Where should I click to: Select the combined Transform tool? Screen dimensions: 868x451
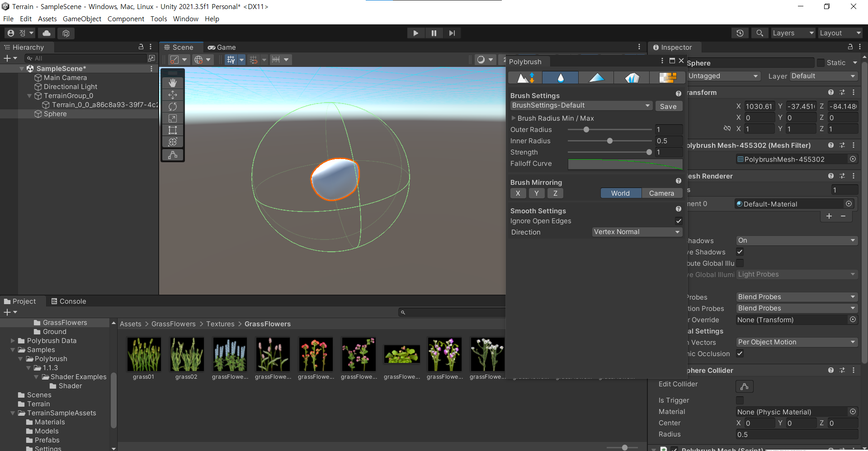coord(173,142)
